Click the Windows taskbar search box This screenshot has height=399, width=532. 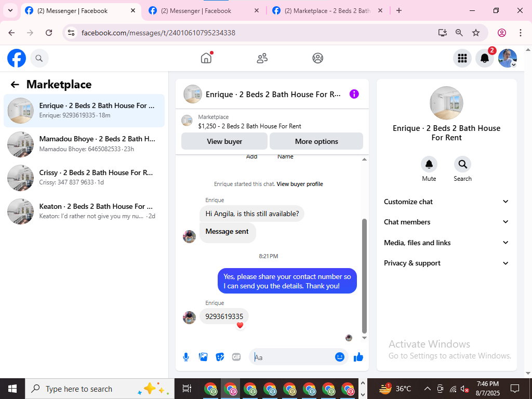click(99, 389)
